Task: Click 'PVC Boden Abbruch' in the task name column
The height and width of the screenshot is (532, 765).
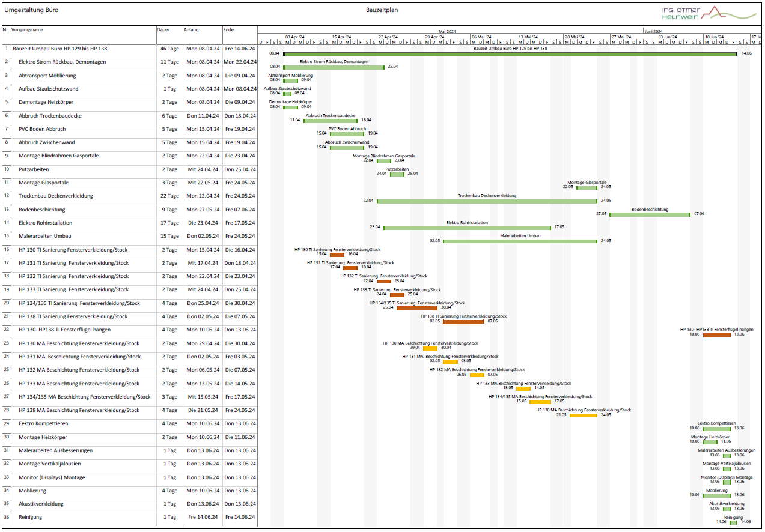Action: (42, 129)
